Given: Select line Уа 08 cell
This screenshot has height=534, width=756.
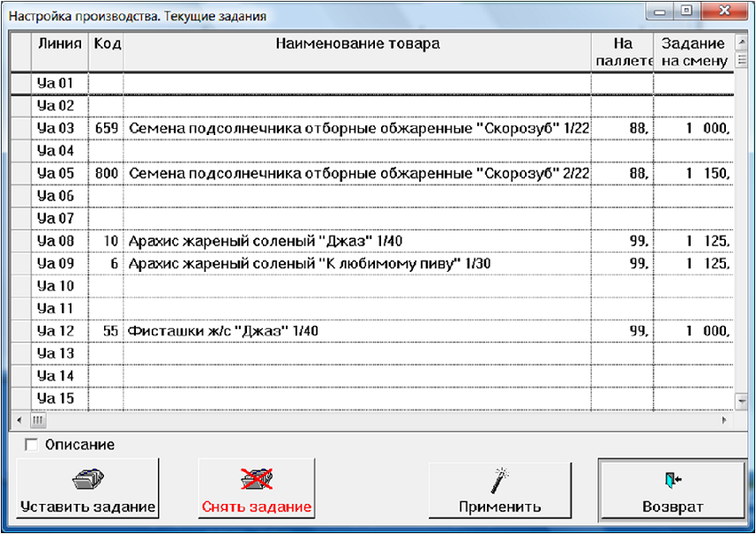Looking at the screenshot, I should [x=60, y=241].
